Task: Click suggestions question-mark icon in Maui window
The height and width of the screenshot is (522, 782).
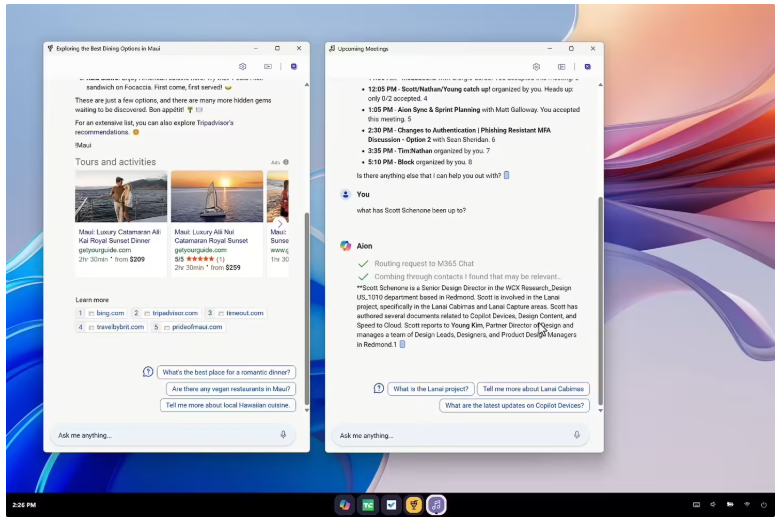Action: 148,372
